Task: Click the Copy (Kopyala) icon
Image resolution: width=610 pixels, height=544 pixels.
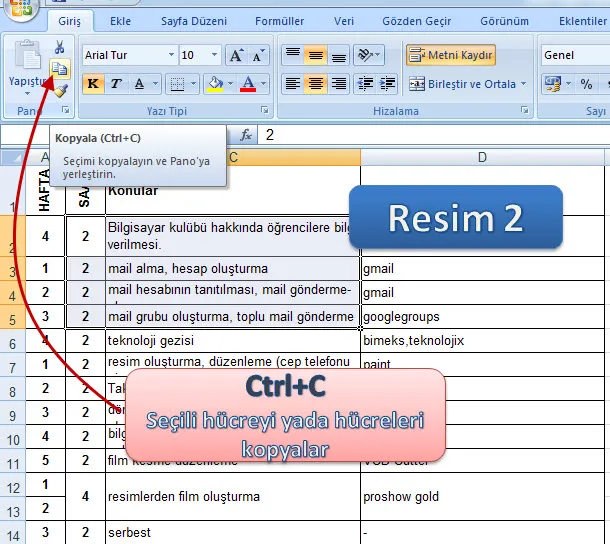Action: pos(60,69)
